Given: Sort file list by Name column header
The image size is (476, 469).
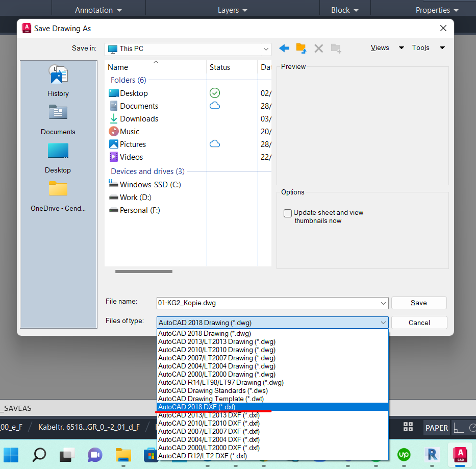Looking at the screenshot, I should (156, 67).
